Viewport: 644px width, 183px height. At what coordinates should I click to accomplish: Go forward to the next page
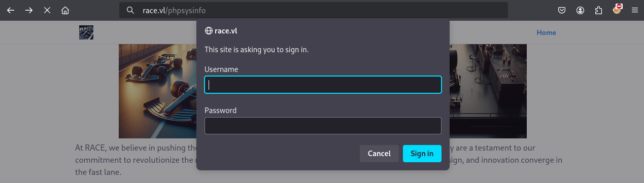(x=29, y=10)
